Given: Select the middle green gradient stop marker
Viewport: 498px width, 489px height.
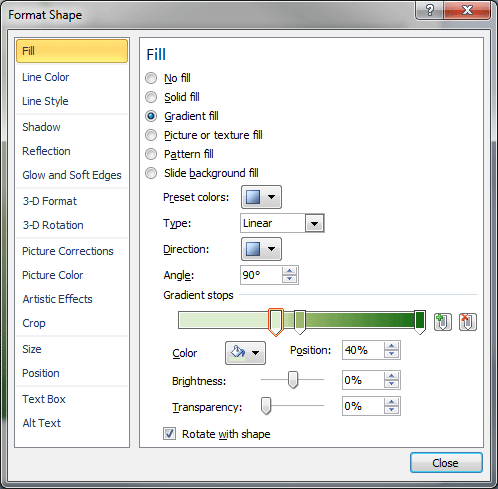Looking at the screenshot, I should [x=300, y=322].
